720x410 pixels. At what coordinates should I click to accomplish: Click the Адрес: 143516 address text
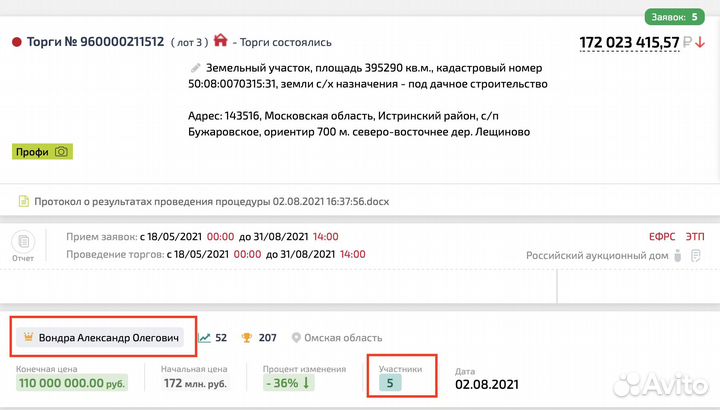(x=360, y=124)
